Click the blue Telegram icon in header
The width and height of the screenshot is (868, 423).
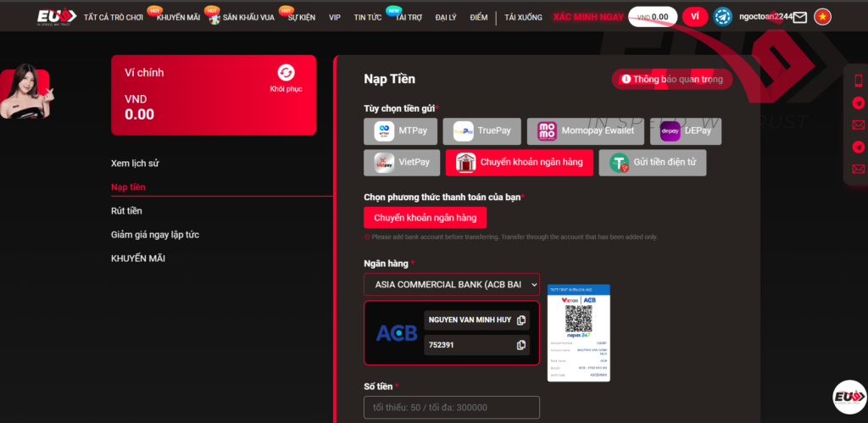tap(722, 17)
